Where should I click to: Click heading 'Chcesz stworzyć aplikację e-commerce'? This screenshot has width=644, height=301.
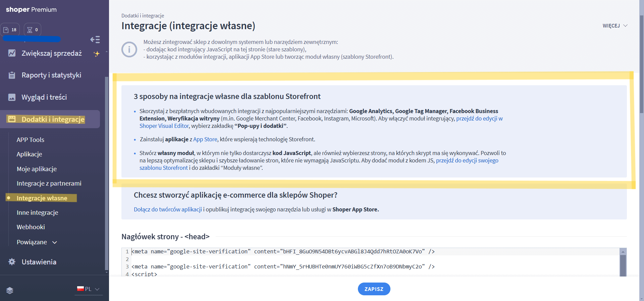point(235,195)
